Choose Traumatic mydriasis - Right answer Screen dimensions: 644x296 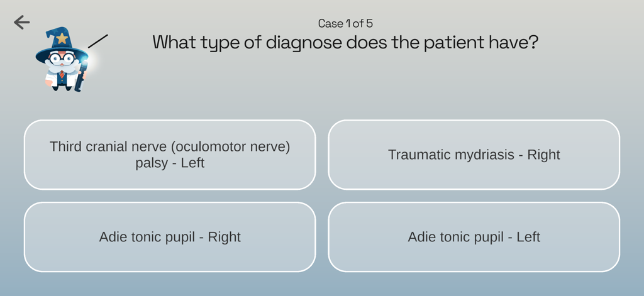tap(474, 155)
